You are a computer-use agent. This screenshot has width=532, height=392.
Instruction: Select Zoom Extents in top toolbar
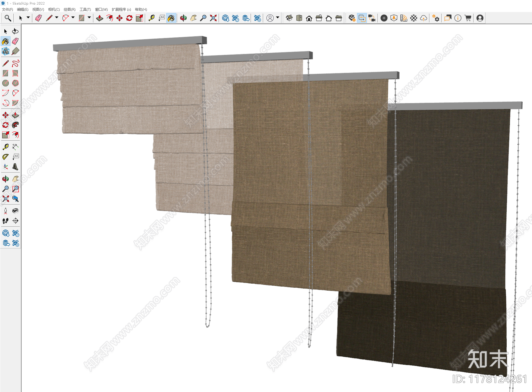coord(213,18)
